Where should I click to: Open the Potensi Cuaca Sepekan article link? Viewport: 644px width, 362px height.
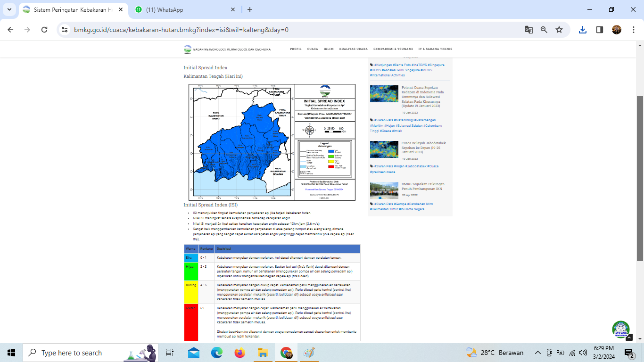pos(423,97)
